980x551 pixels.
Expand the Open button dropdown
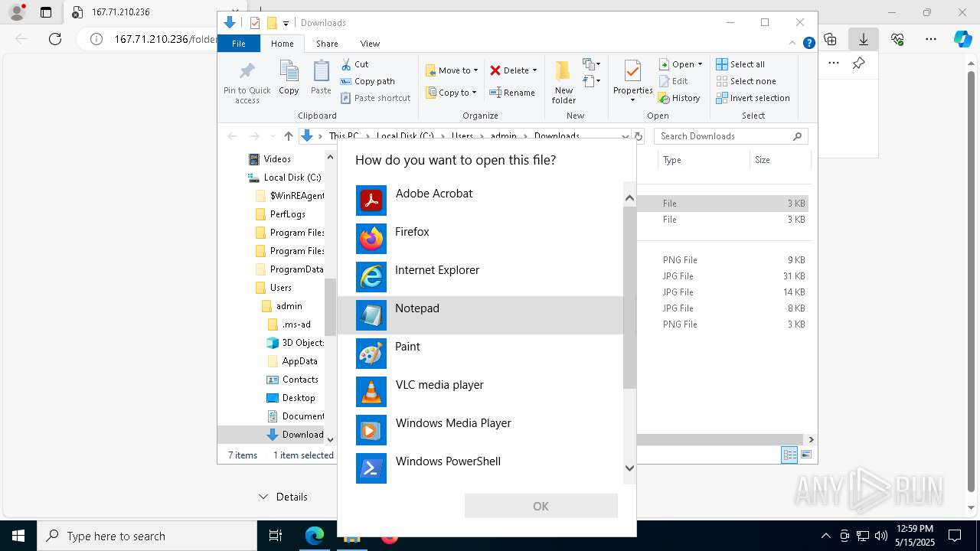point(700,64)
